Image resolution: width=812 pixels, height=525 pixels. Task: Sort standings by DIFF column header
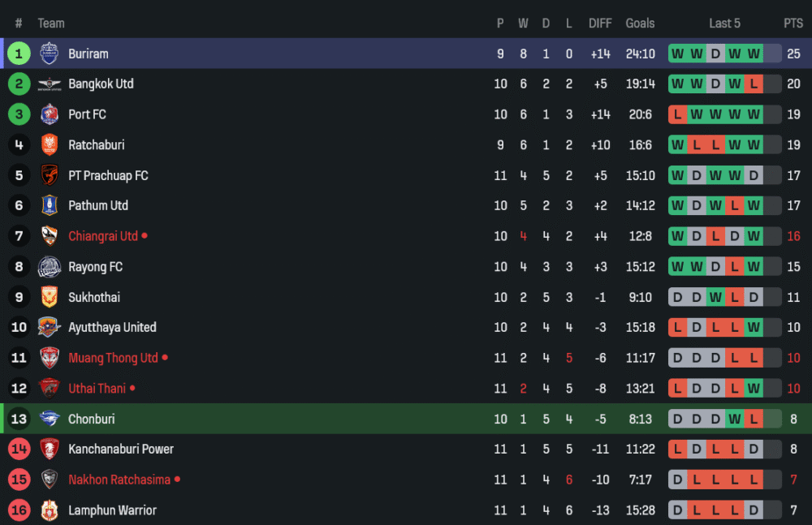click(600, 24)
